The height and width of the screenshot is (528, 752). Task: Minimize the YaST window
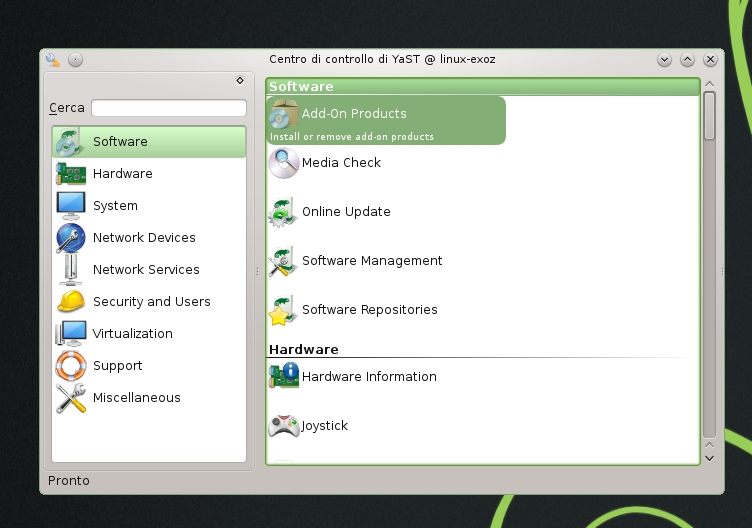coord(664,59)
